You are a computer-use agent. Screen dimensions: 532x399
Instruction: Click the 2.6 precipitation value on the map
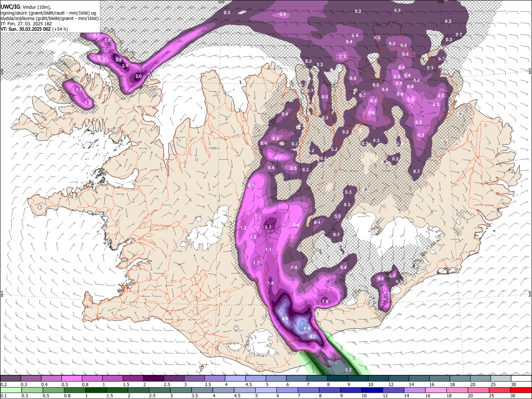click(125, 66)
